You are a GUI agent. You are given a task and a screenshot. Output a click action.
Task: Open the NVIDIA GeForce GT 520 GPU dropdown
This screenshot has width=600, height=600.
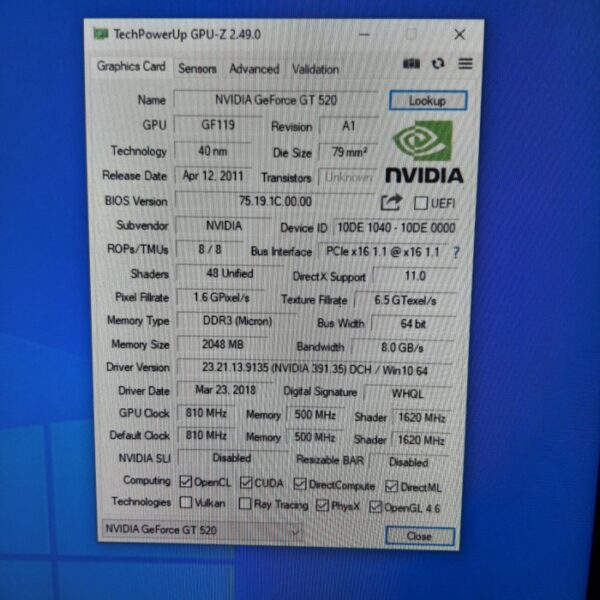point(202,530)
